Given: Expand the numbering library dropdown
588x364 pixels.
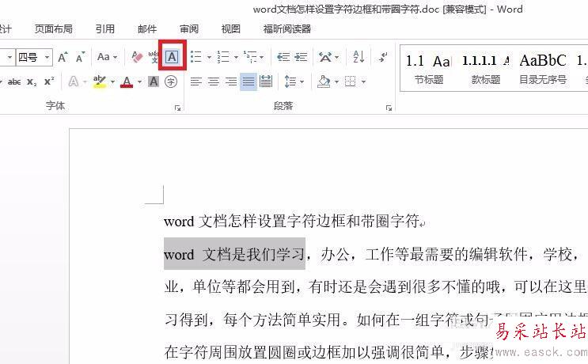Looking at the screenshot, I should click(237, 57).
